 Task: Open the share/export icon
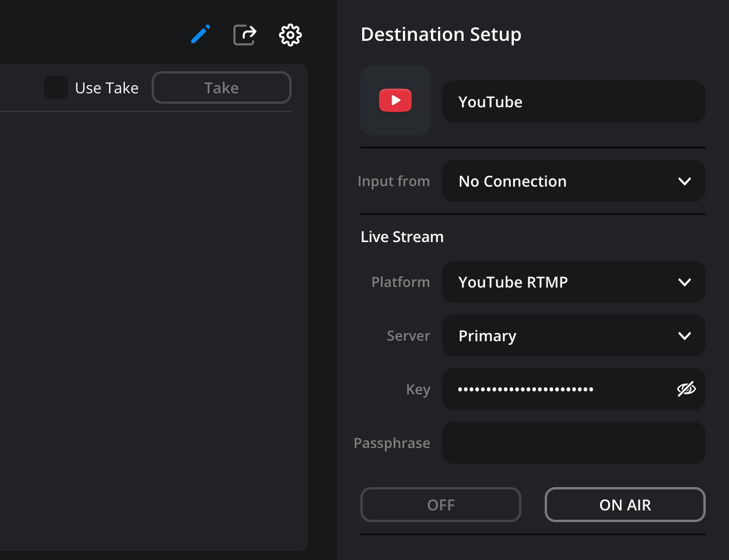pos(245,35)
